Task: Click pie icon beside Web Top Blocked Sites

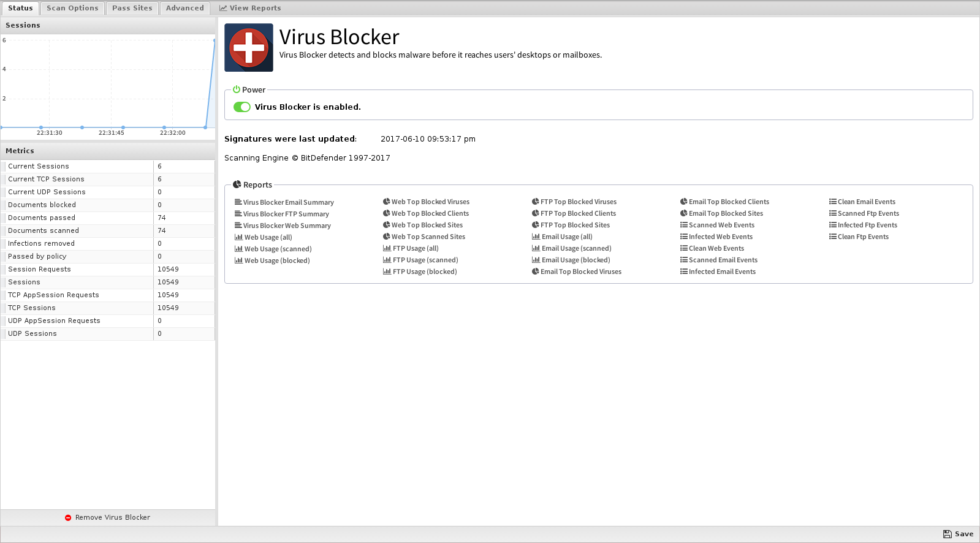Action: [387, 224]
